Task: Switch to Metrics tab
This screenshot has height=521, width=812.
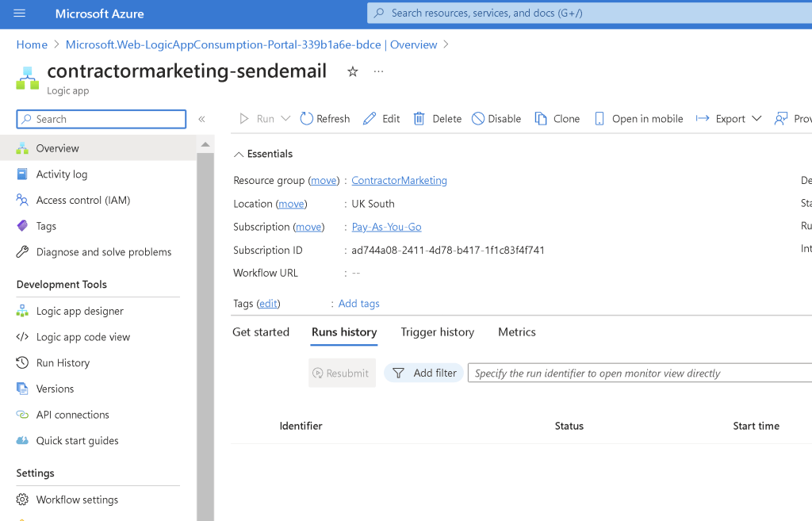Action: click(517, 332)
